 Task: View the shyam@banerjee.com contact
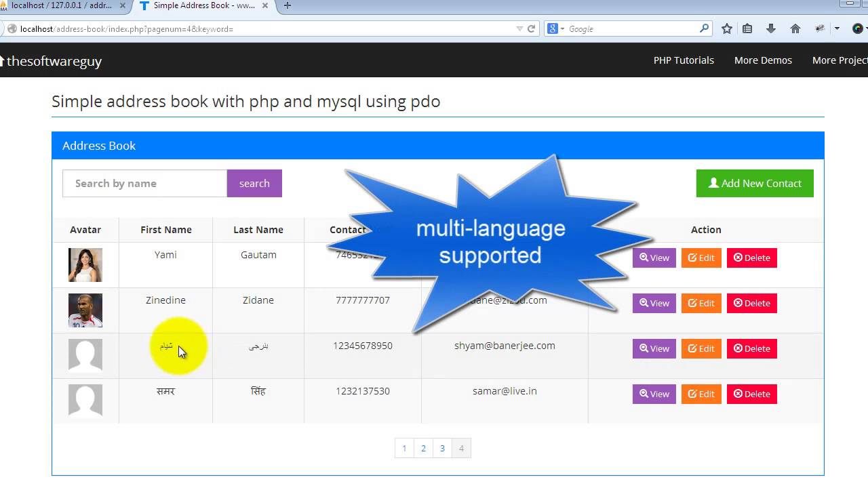(x=654, y=348)
